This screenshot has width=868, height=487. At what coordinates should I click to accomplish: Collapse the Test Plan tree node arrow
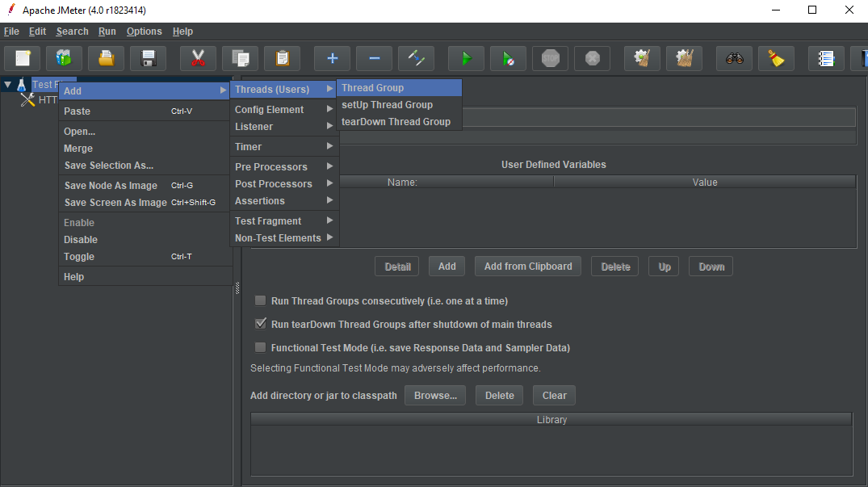(8, 85)
